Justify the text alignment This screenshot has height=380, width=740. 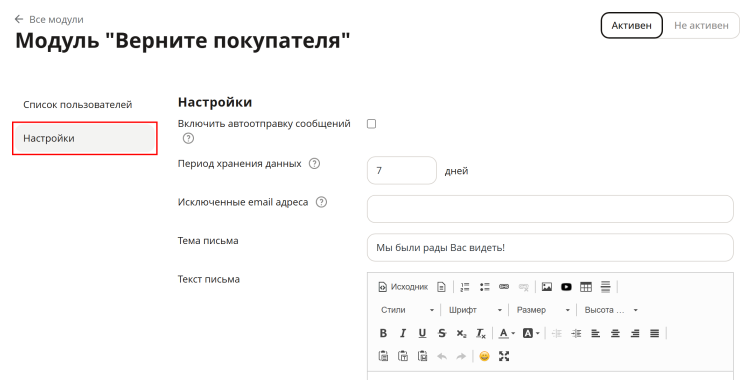pos(654,333)
